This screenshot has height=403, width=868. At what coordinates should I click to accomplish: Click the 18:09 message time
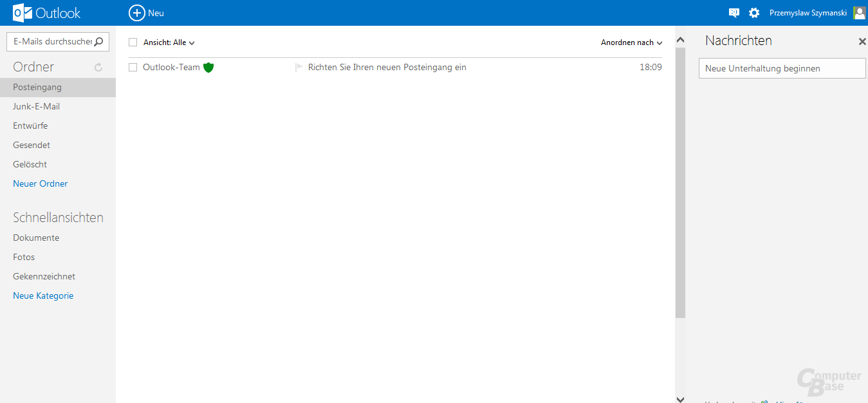pyautogui.click(x=651, y=68)
